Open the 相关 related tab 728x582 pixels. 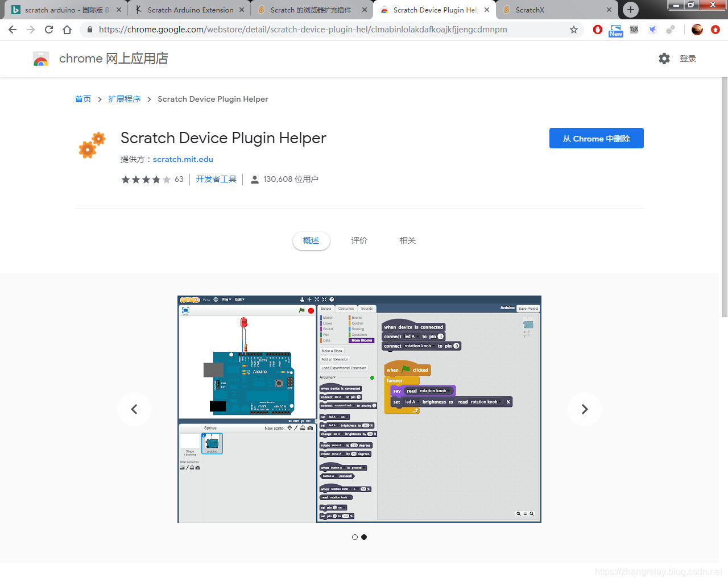(408, 240)
